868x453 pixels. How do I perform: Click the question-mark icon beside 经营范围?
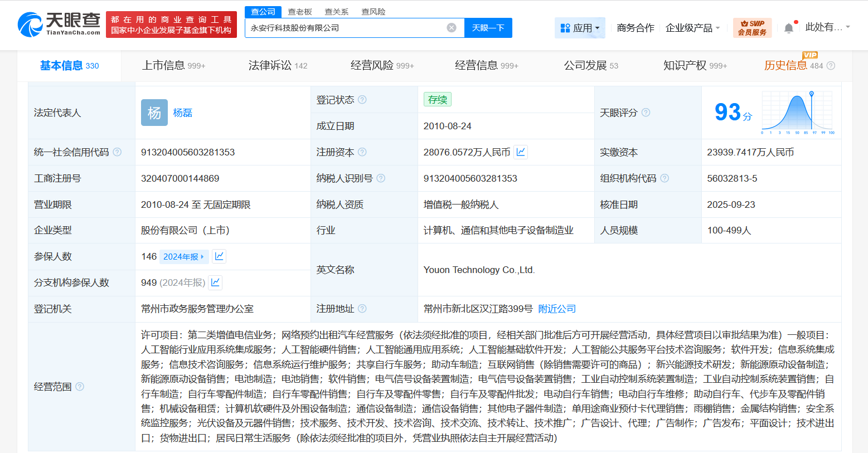[80, 387]
